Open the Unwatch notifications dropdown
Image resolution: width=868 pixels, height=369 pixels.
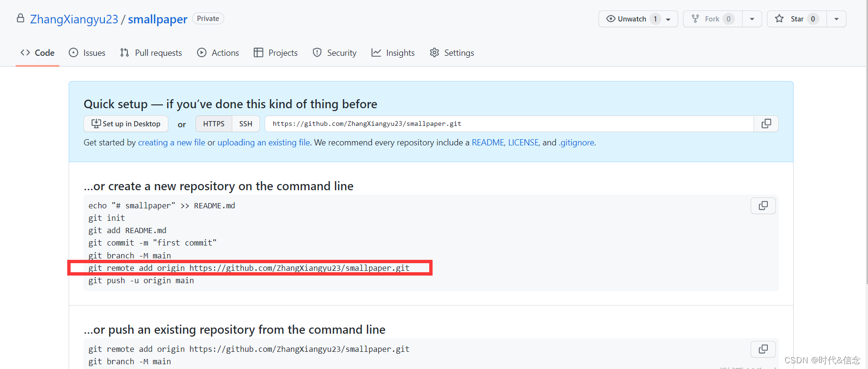point(638,19)
